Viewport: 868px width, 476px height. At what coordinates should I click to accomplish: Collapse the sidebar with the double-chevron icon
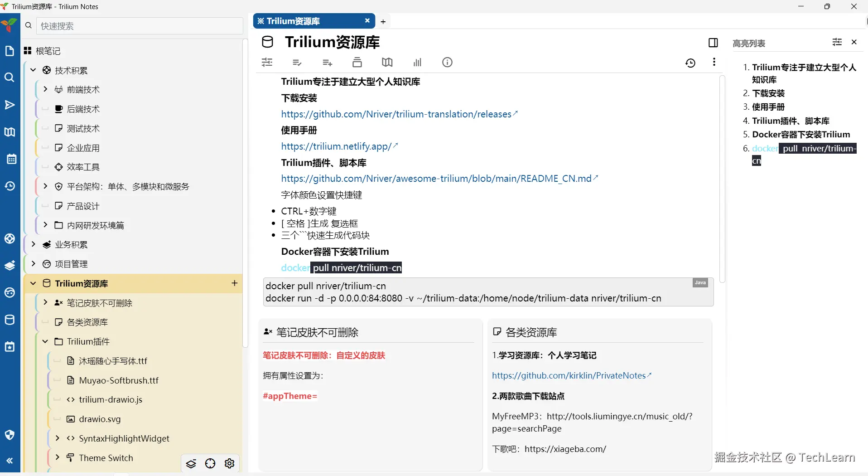(x=10, y=461)
